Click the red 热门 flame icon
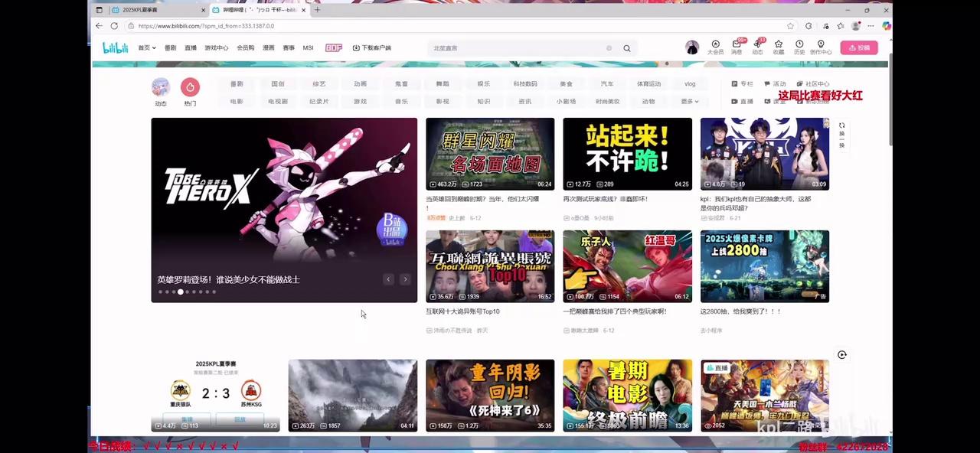The image size is (980, 453). pos(190,87)
